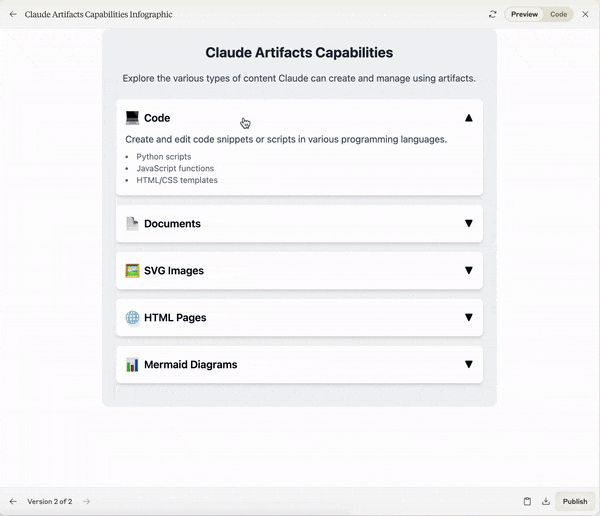This screenshot has width=600, height=516.
Task: Collapse the Code section arrow
Action: pyautogui.click(x=468, y=118)
